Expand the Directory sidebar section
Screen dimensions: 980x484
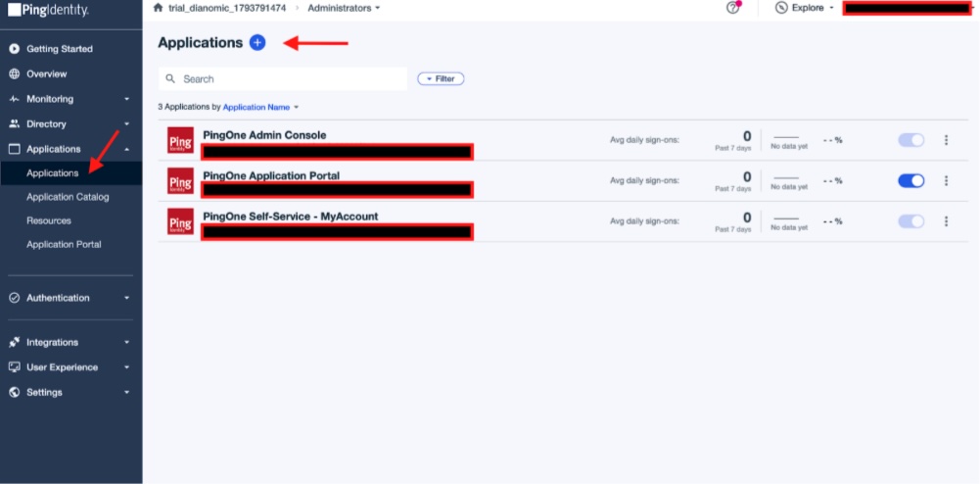pyautogui.click(x=127, y=123)
